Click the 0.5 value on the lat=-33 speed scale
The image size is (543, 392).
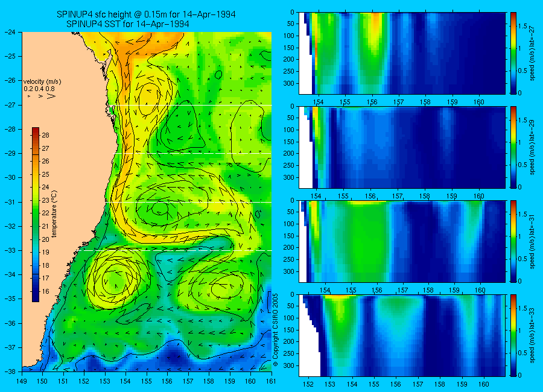tap(522, 353)
